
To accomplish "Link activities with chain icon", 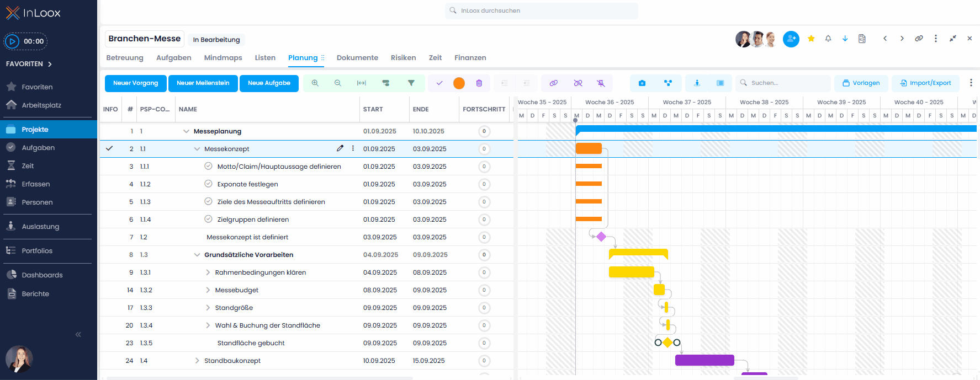I will pyautogui.click(x=553, y=83).
